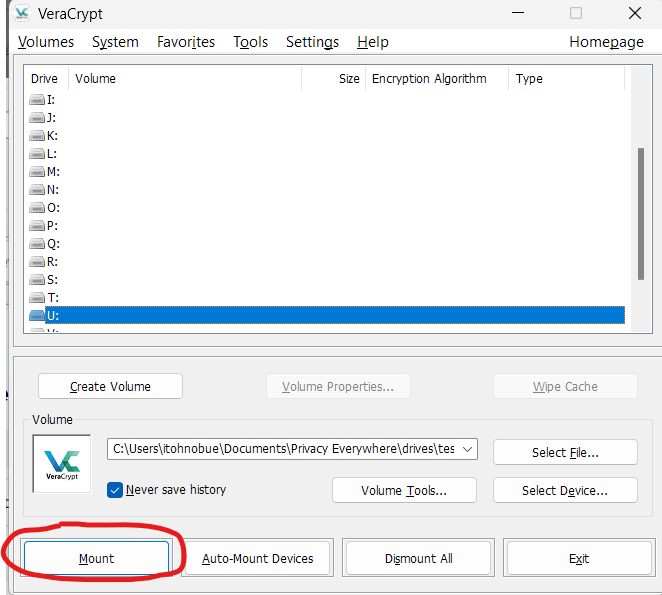Click the drive icon for P:

coord(37,226)
